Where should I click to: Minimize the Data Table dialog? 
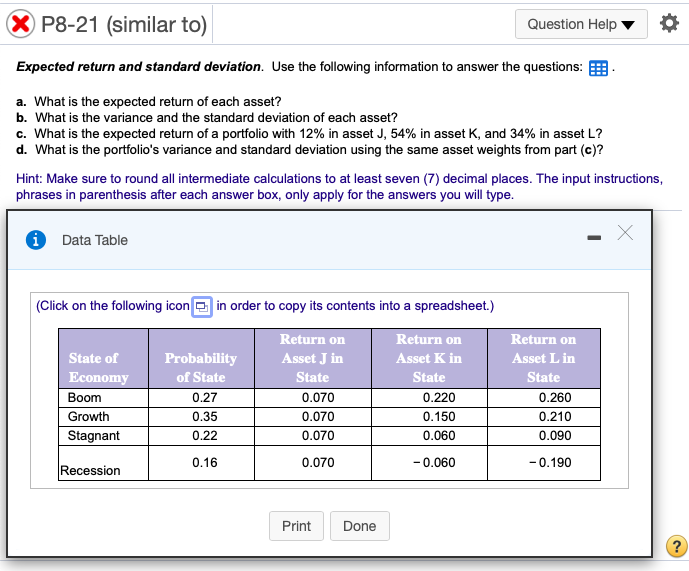(x=594, y=238)
